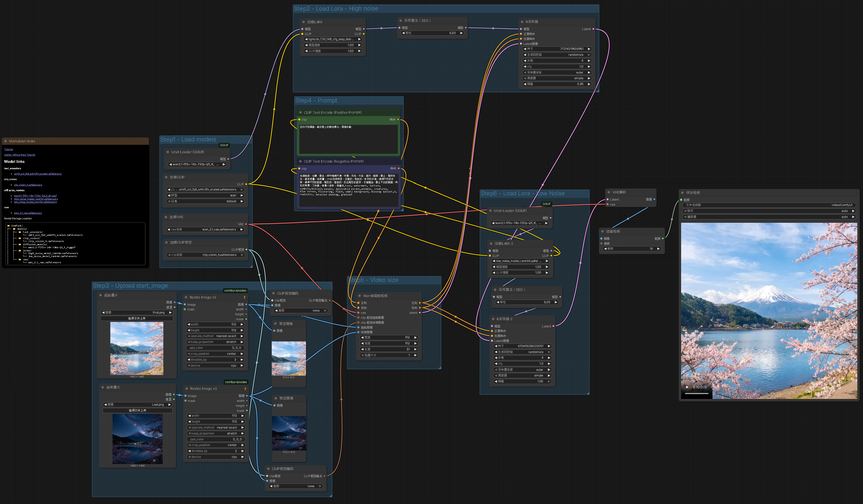Open the 格式 auto dropdown
Image resolution: width=863 pixels, height=504 pixels.
click(768, 211)
